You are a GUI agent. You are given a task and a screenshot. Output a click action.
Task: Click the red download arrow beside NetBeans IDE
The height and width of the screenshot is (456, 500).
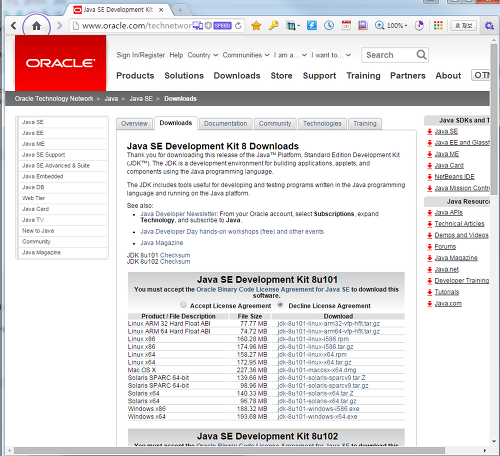coord(430,177)
